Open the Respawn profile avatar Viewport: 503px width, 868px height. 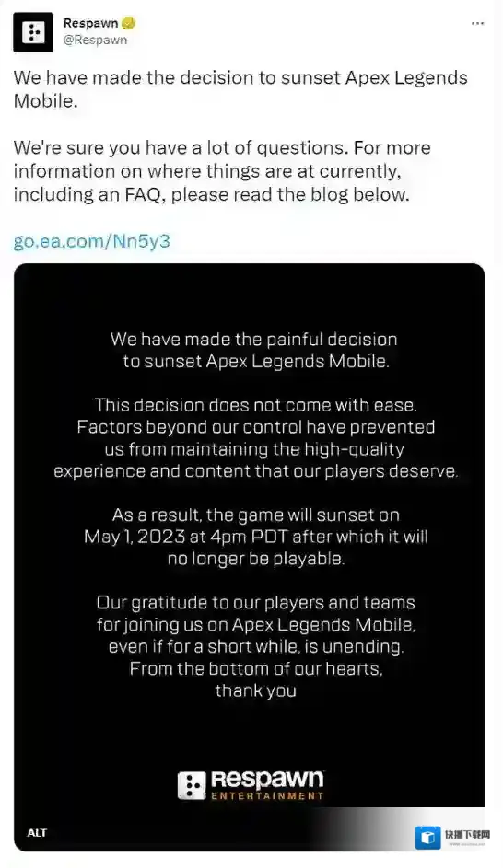pyautogui.click(x=33, y=32)
